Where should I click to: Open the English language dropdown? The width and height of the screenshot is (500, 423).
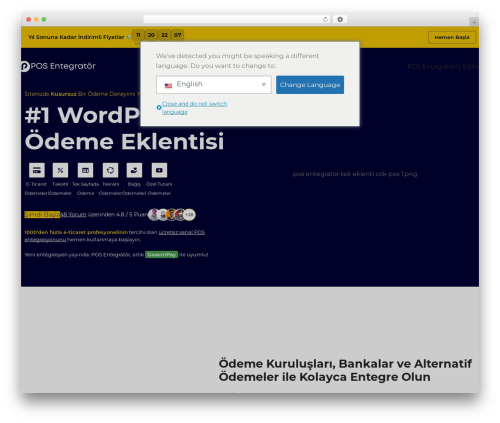click(x=214, y=85)
